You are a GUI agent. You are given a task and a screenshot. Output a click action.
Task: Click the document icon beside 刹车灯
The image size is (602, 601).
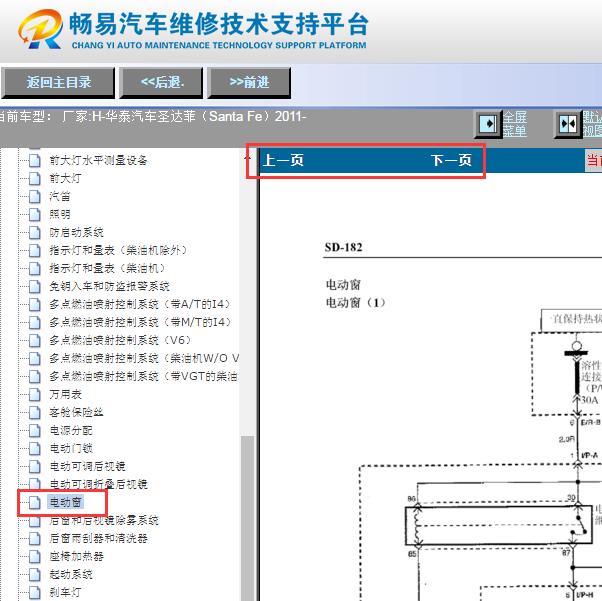click(x=35, y=592)
